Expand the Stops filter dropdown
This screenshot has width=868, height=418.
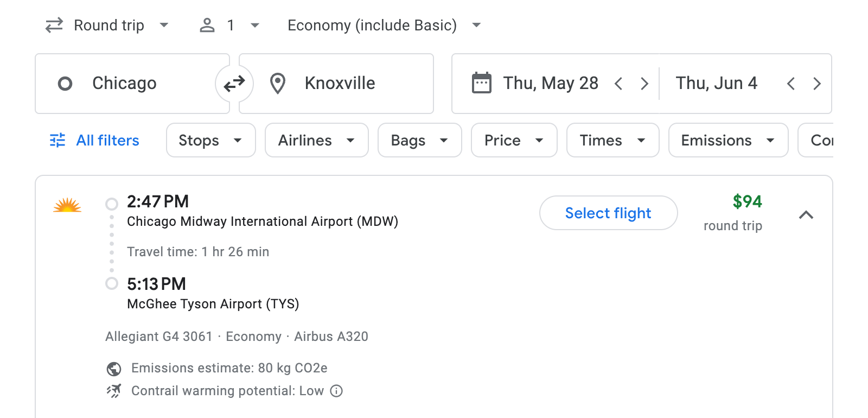tap(210, 140)
